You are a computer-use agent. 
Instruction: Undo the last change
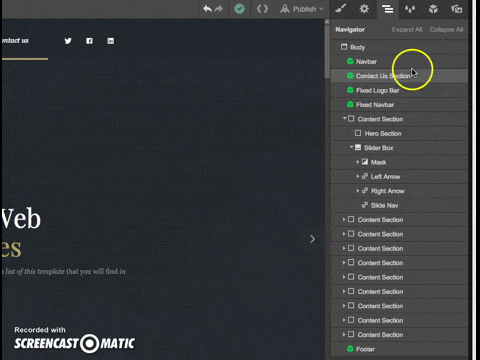(x=207, y=9)
